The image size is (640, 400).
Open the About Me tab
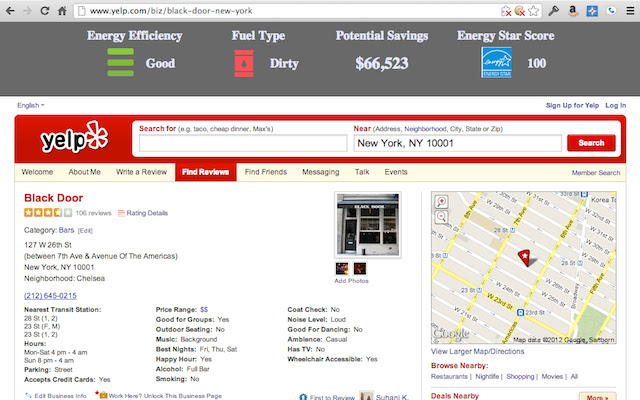[x=84, y=172]
